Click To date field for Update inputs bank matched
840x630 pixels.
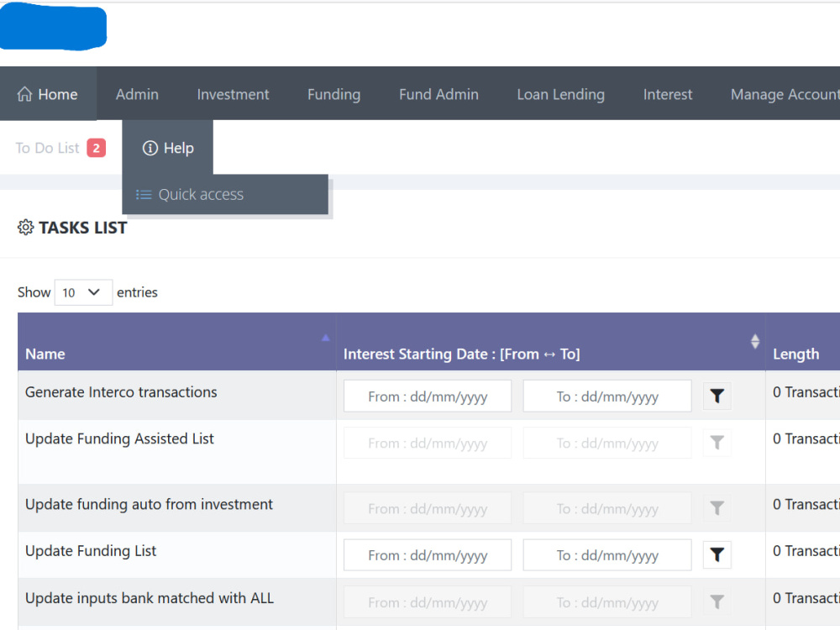(x=607, y=602)
